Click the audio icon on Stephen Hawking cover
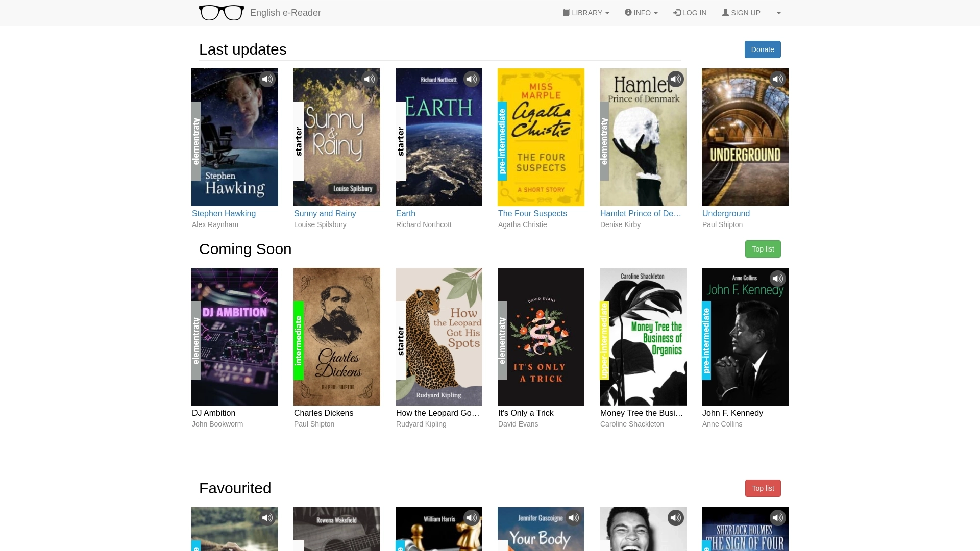This screenshot has height=551, width=980. click(267, 79)
